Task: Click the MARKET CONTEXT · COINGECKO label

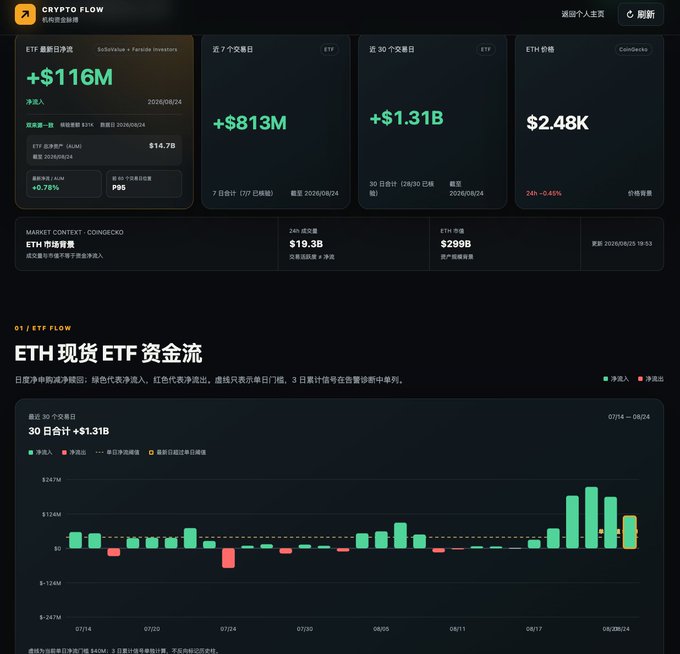Action: click(x=75, y=232)
